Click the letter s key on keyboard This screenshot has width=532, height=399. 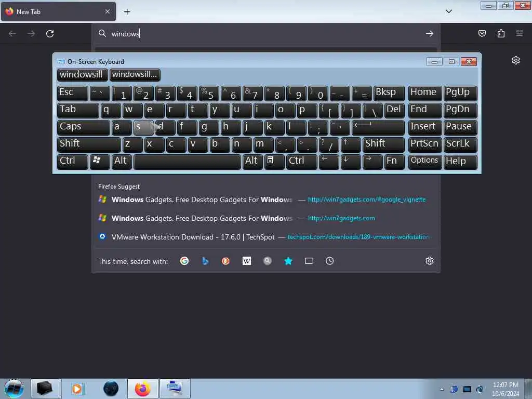pos(143,128)
